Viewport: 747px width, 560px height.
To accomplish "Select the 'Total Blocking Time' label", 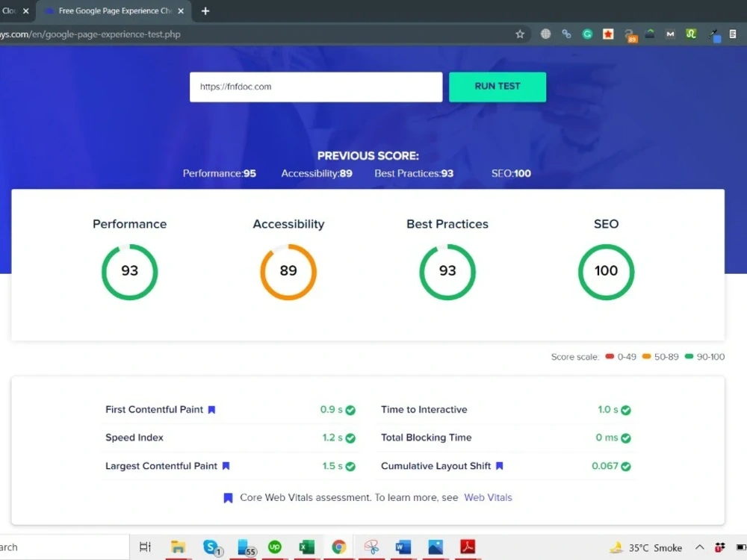I will pyautogui.click(x=427, y=438).
